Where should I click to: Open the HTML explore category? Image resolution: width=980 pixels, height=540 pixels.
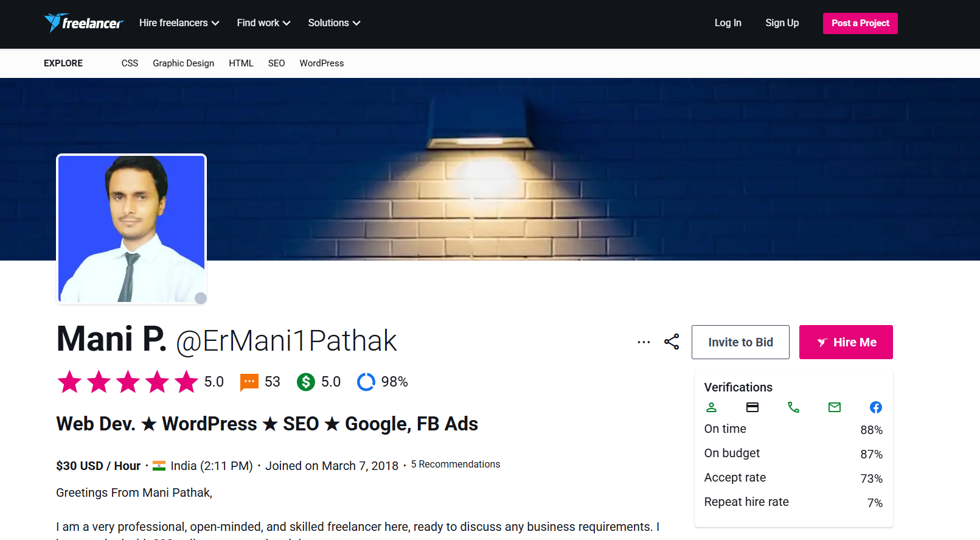241,63
